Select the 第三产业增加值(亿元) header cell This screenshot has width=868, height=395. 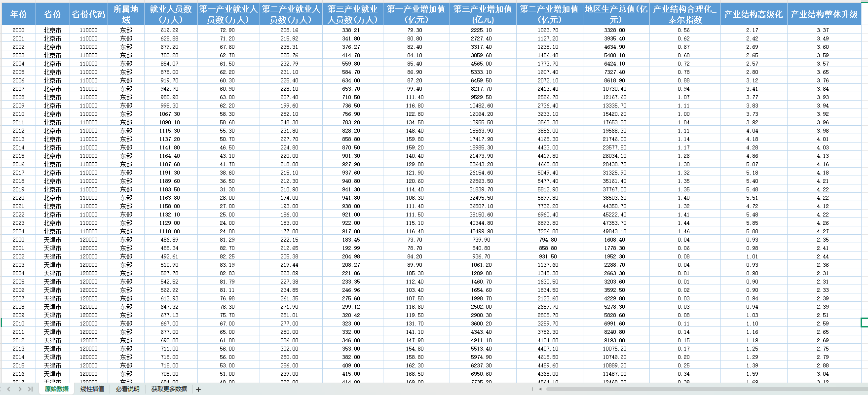483,14
